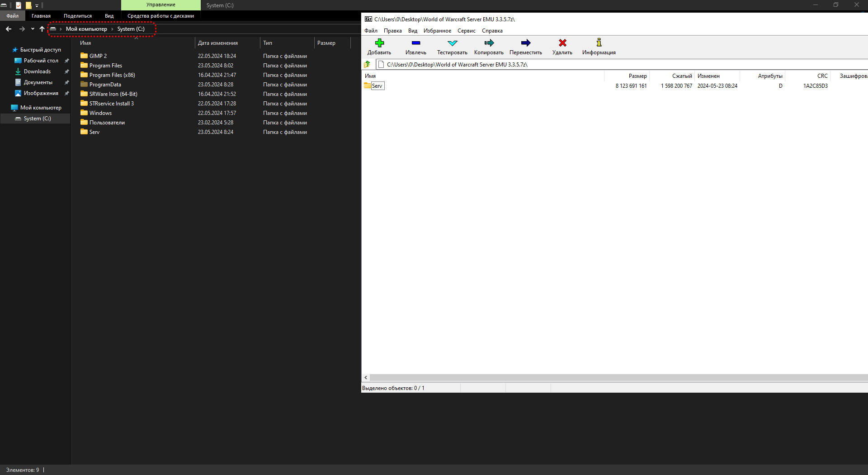Click the Переместить (Move) arrow icon
This screenshot has height=475, width=868.
pos(526,43)
